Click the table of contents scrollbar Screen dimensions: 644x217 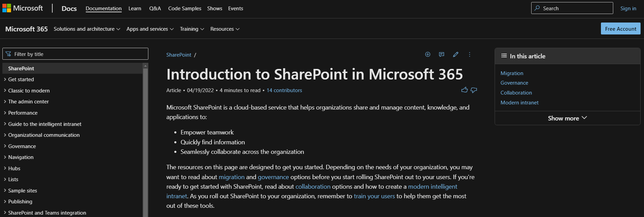(145, 142)
